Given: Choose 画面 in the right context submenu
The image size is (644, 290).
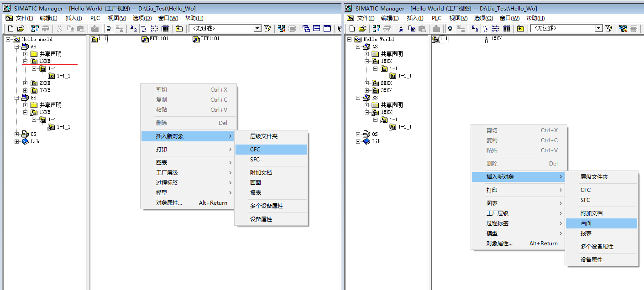Looking at the screenshot, I should click(x=586, y=223).
